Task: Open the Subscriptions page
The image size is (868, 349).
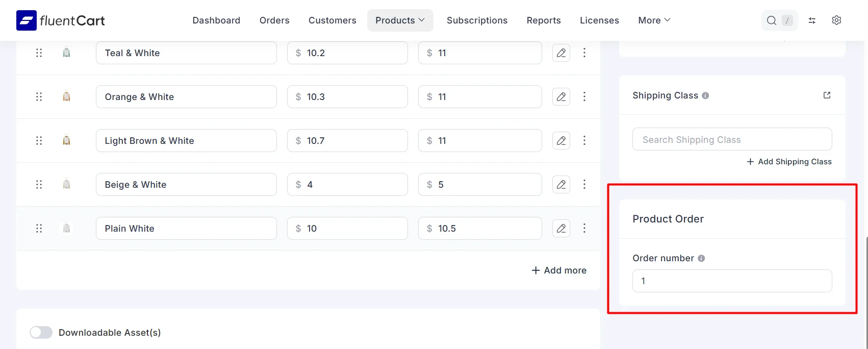Action: pos(477,20)
